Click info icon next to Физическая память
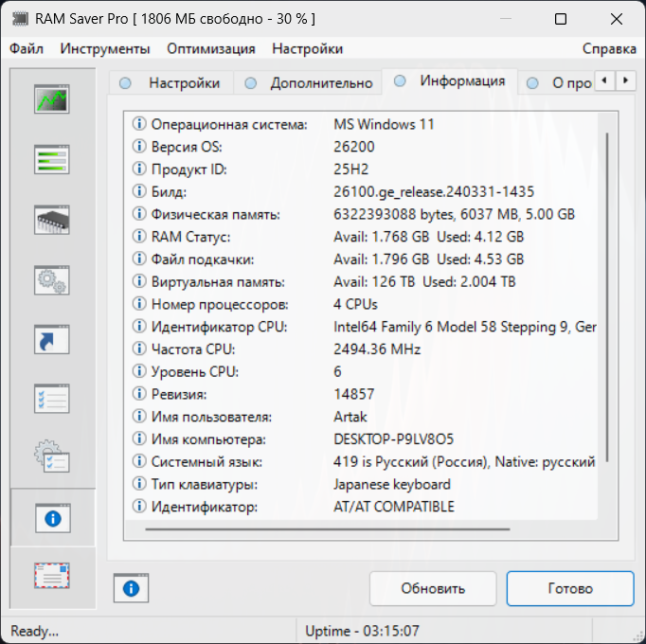Viewport: 646px width, 644px height. [139, 213]
